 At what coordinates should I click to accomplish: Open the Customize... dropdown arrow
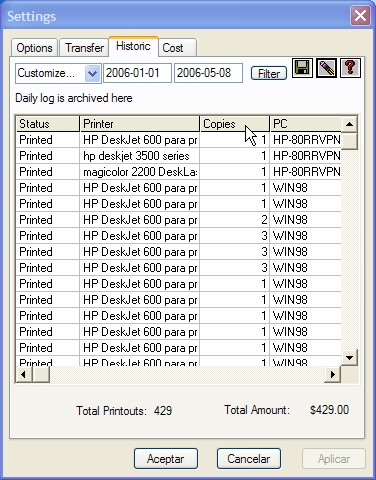92,73
